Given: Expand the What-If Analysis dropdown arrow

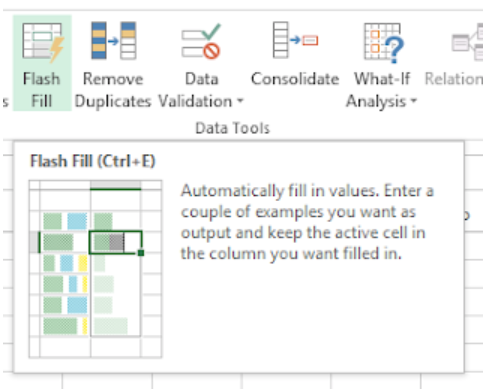Looking at the screenshot, I should pos(413,101).
